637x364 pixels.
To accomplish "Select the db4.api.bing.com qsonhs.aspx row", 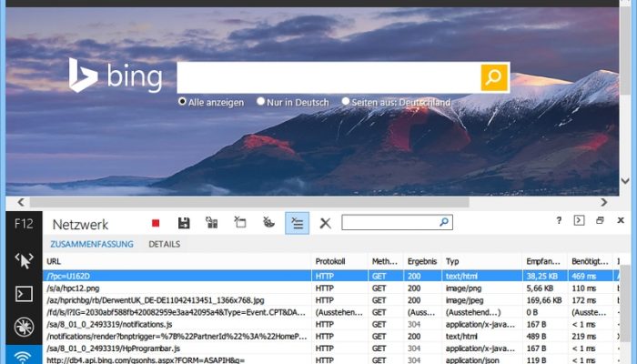I will coord(331,360).
